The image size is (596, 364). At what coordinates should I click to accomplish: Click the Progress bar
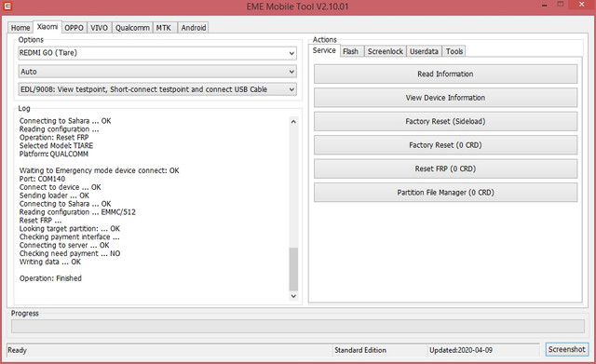click(x=298, y=326)
